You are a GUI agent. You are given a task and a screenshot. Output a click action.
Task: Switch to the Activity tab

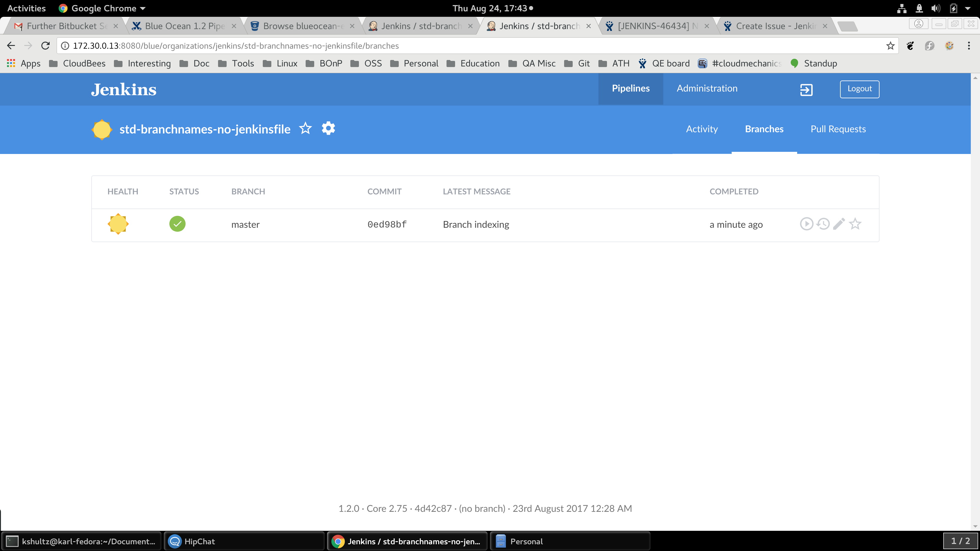702,129
